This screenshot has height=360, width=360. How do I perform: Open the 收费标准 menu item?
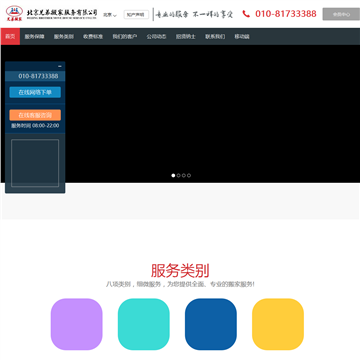pyautogui.click(x=93, y=37)
